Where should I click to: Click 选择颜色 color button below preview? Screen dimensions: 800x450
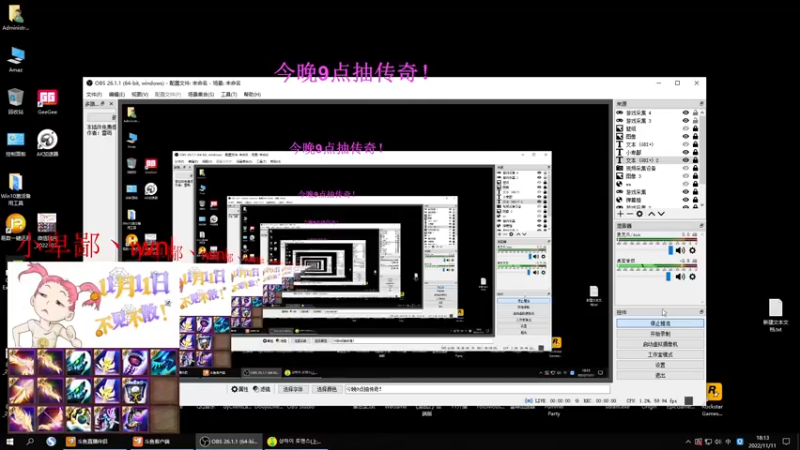[327, 389]
